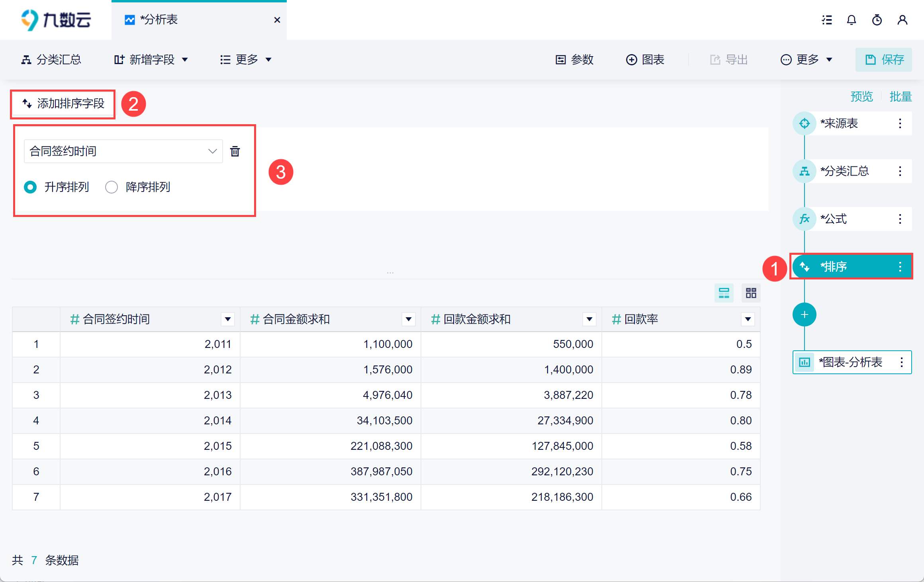Open the 分析表 tab
The height and width of the screenshot is (582, 924).
[x=159, y=20]
